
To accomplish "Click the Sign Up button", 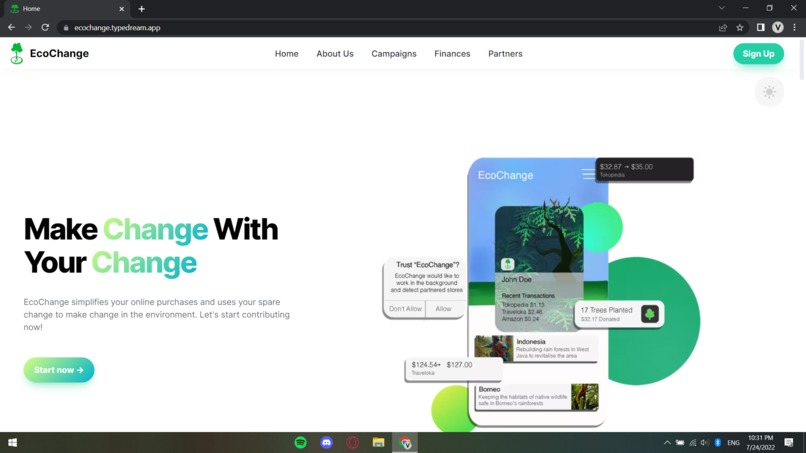I will [x=758, y=53].
